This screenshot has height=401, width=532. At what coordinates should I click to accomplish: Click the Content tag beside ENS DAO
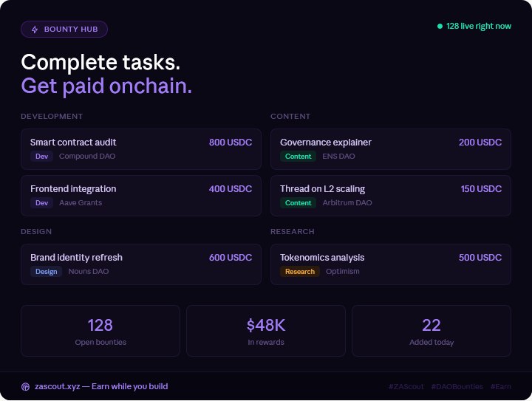click(299, 157)
